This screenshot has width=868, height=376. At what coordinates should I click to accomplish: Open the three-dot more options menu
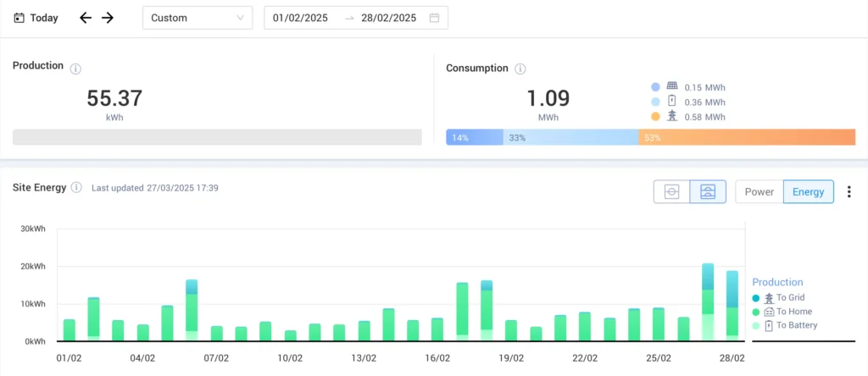pos(849,192)
